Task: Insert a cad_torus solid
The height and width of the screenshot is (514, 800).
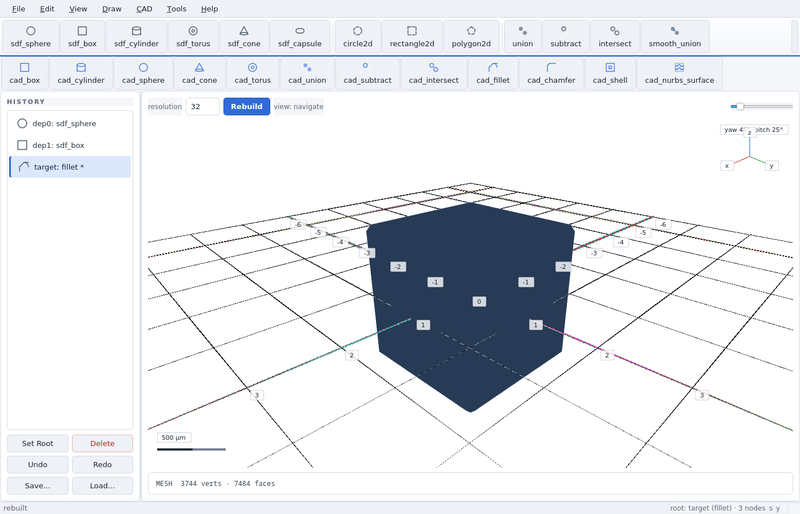Action: click(253, 74)
